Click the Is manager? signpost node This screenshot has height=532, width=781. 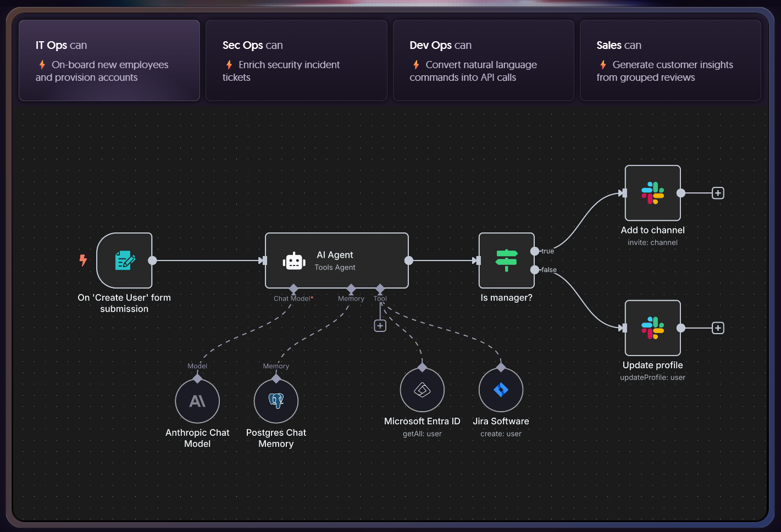(506, 261)
